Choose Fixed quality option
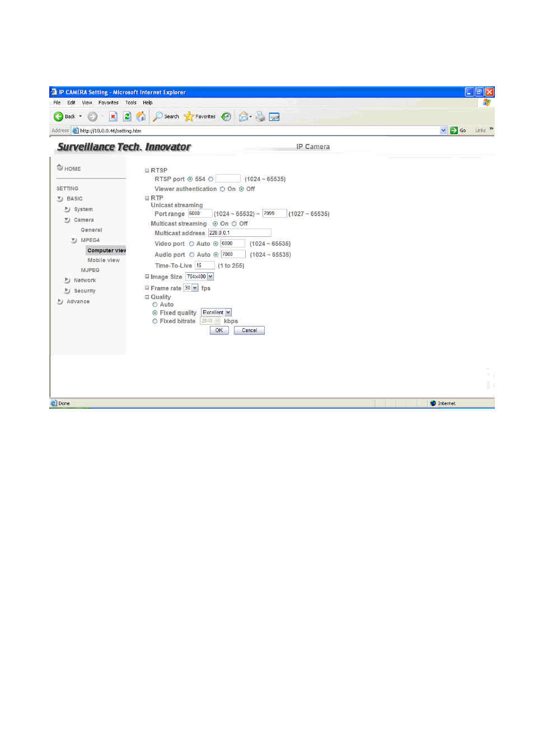This screenshot has width=534, height=756. (x=155, y=313)
